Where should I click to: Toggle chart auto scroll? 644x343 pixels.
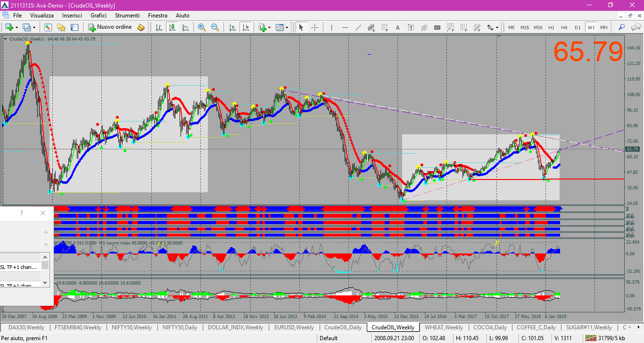click(232, 27)
